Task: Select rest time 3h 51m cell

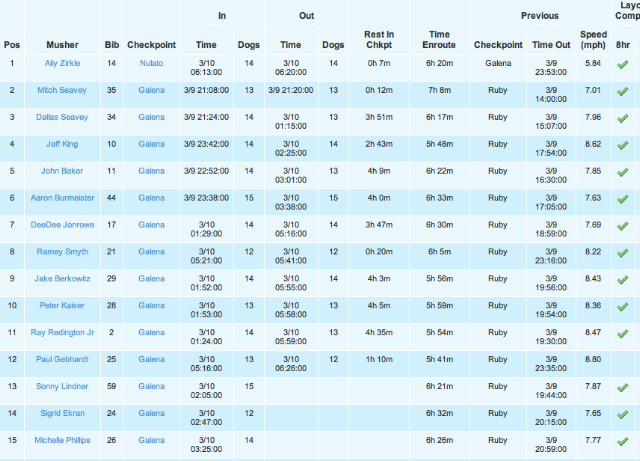Action: point(379,117)
